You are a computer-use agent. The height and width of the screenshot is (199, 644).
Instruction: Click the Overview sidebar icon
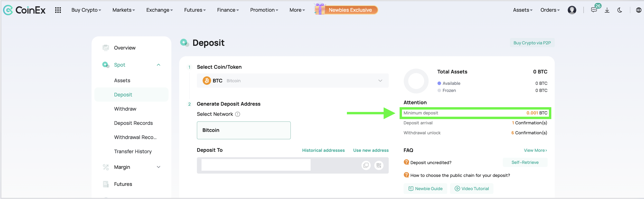click(x=106, y=48)
